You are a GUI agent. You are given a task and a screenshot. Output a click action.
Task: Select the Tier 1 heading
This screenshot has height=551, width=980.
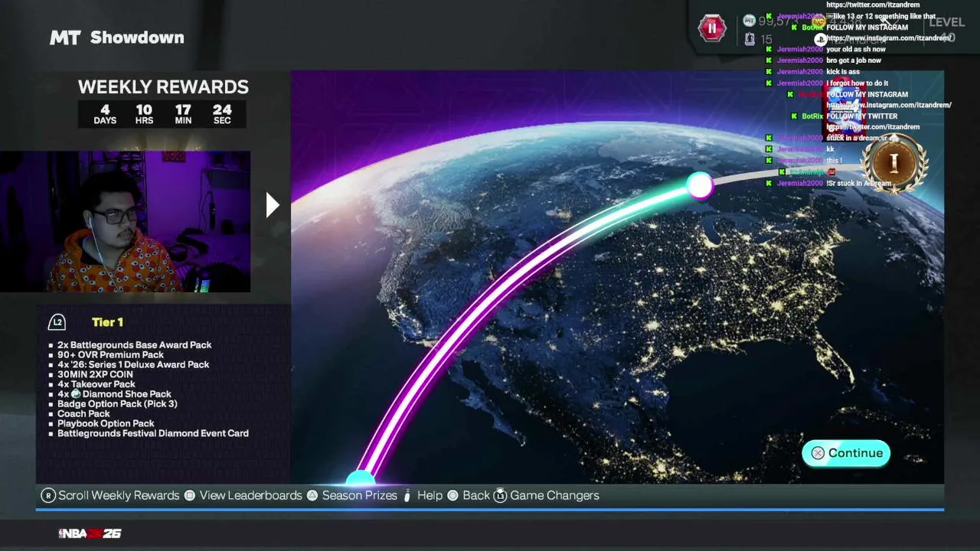(107, 322)
